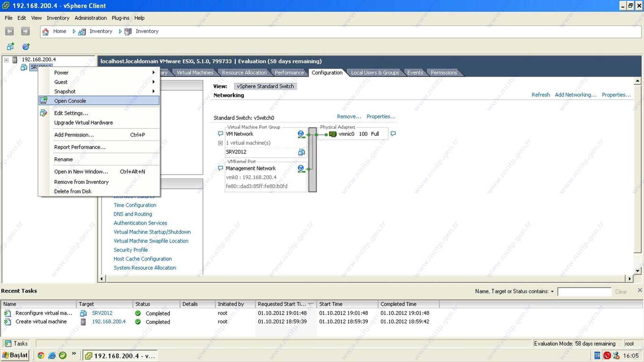Viewport: 644px width, 362px height.
Task: Click the vmnic0 adapter card icon
Action: pos(333,134)
